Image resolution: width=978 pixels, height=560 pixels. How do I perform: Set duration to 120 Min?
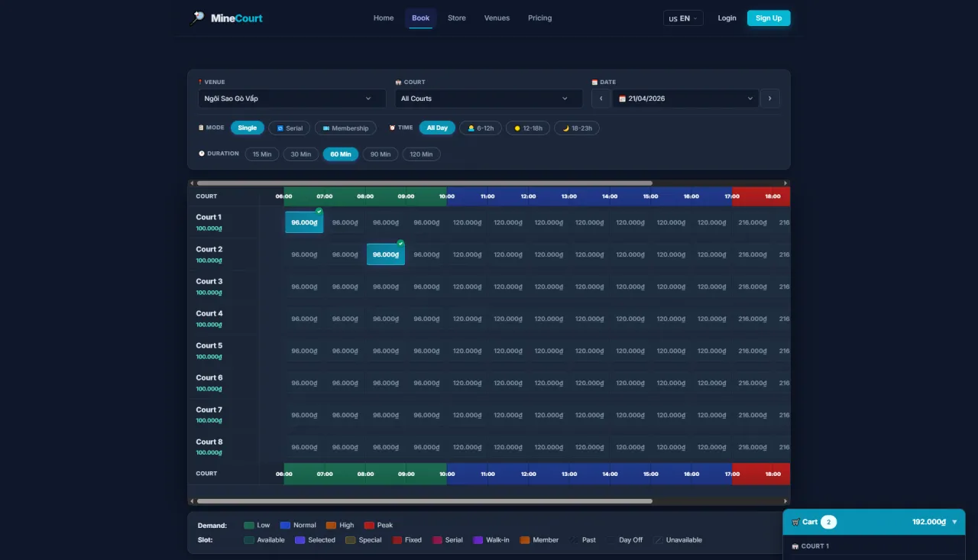pos(422,154)
